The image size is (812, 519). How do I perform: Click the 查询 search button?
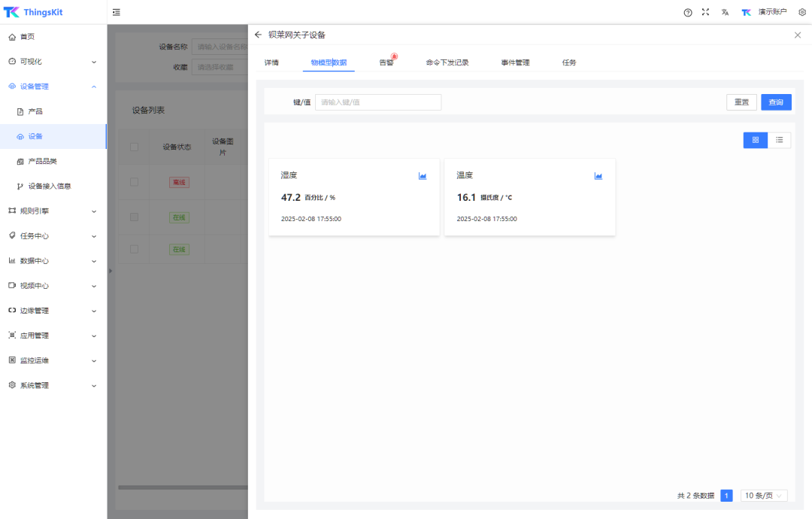(776, 102)
